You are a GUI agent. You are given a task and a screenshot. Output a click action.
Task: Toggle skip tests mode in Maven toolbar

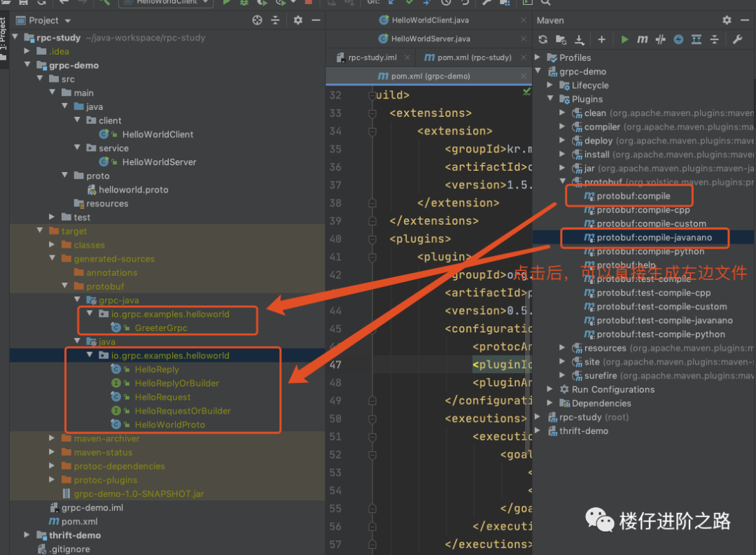pos(678,39)
